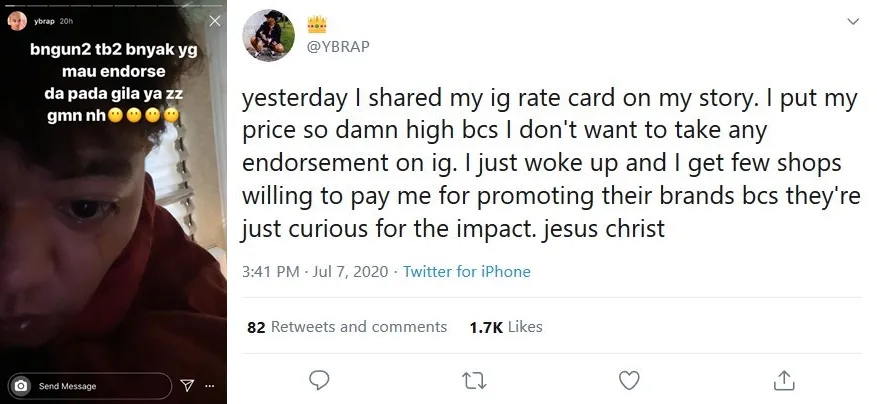Open the ybrap story profile avatar
The image size is (877, 404).
[x=17, y=21]
